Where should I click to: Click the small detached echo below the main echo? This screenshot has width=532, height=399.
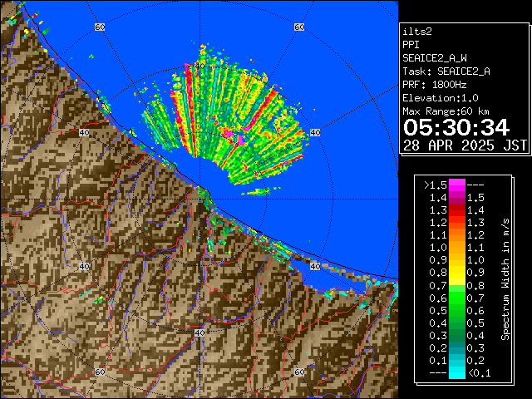(260, 192)
